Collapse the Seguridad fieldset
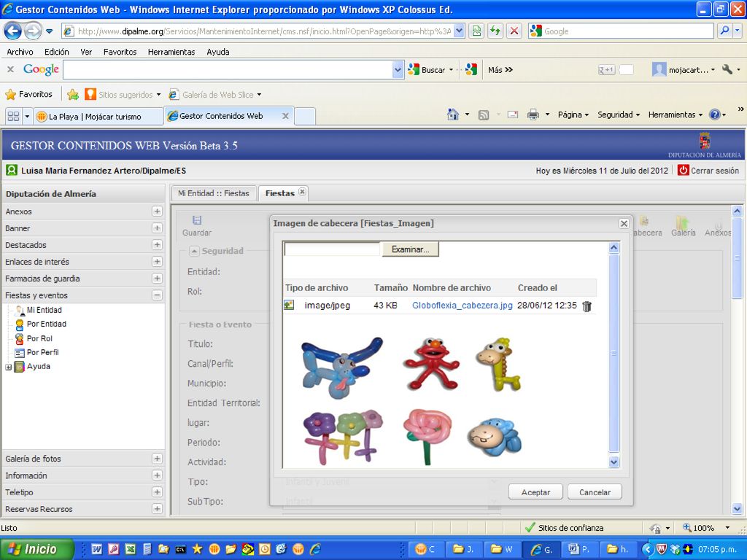This screenshot has width=747, height=560. (194, 251)
